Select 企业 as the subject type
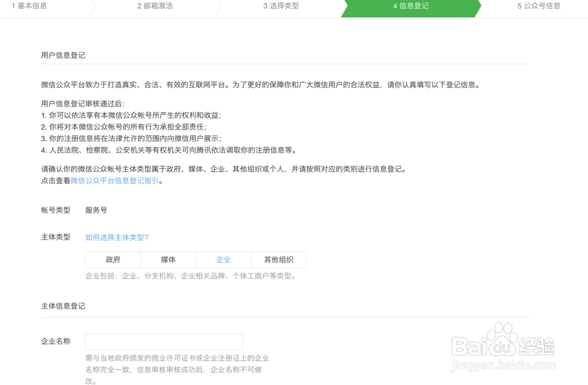 [x=223, y=260]
